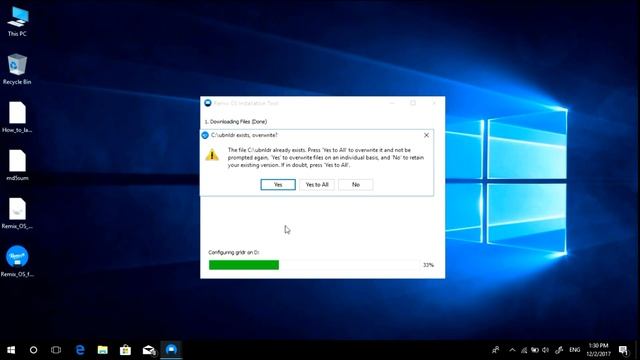Open battery status tray icon
Image resolution: width=640 pixels, height=360 pixels.
535,350
